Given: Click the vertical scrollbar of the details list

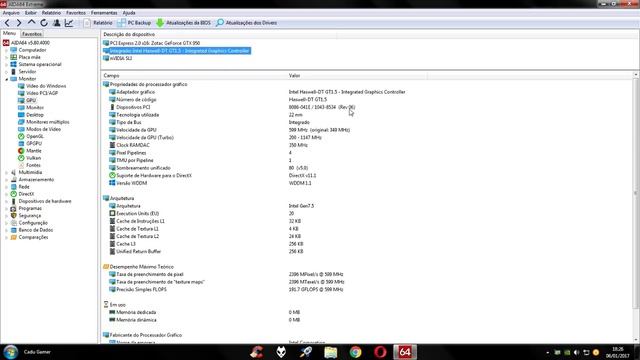Looking at the screenshot, I should pos(636,192).
